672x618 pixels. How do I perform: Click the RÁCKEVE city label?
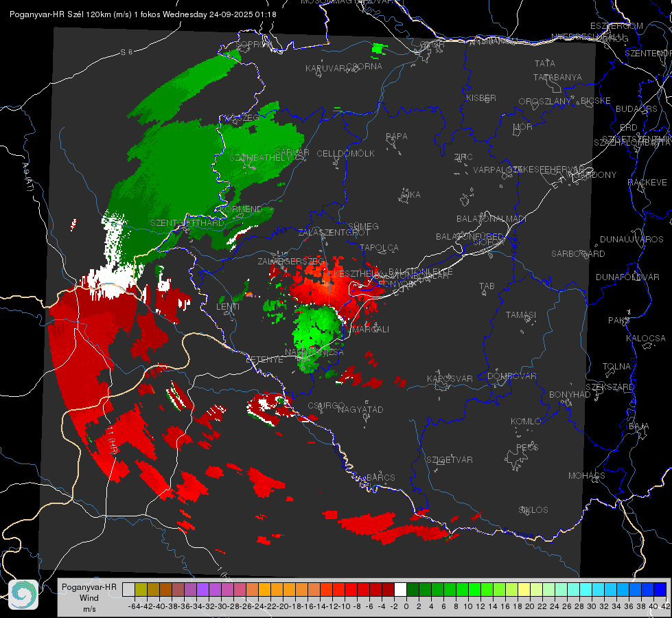coord(647,182)
